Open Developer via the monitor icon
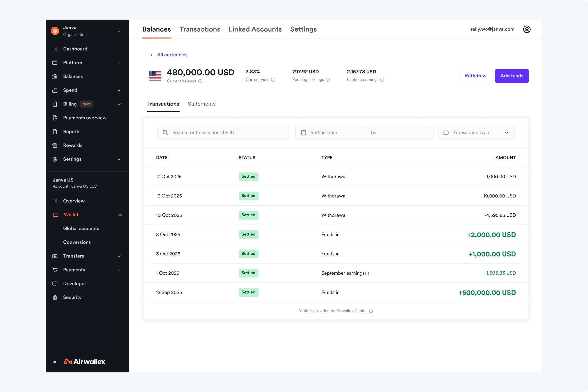 (x=55, y=283)
